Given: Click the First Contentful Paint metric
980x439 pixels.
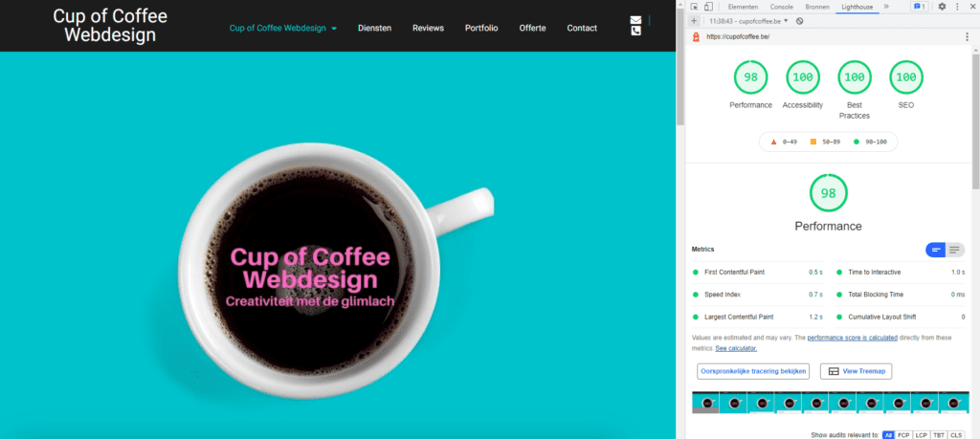Looking at the screenshot, I should click(x=757, y=273).
